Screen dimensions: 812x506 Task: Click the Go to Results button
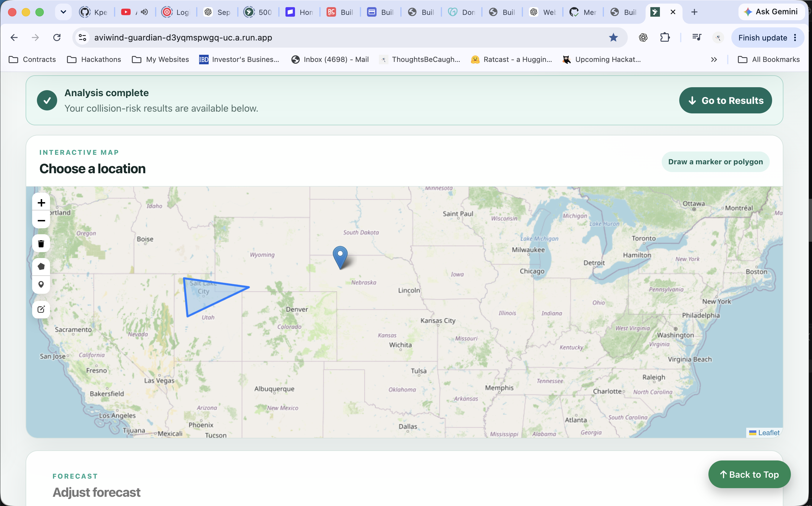point(725,100)
